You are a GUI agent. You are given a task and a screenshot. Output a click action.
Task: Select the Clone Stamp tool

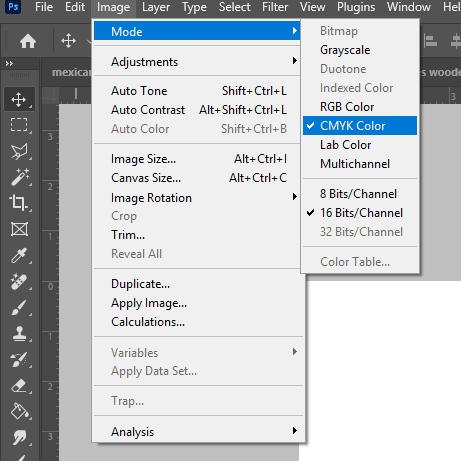coord(19,333)
